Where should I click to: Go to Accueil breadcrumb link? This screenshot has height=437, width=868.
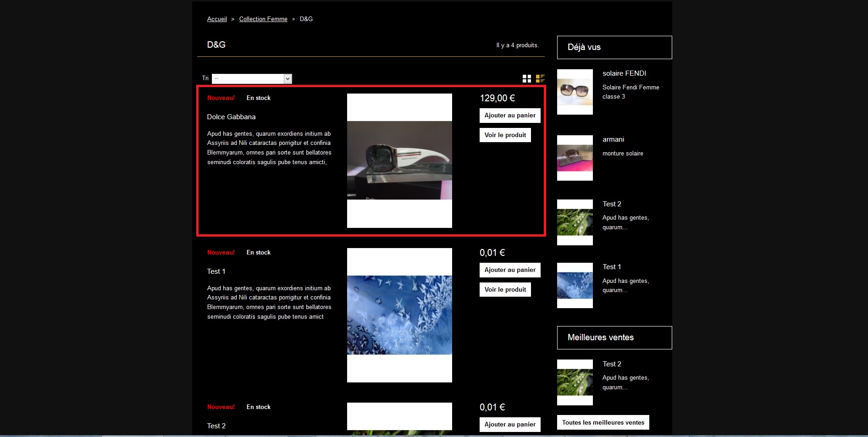pos(217,19)
